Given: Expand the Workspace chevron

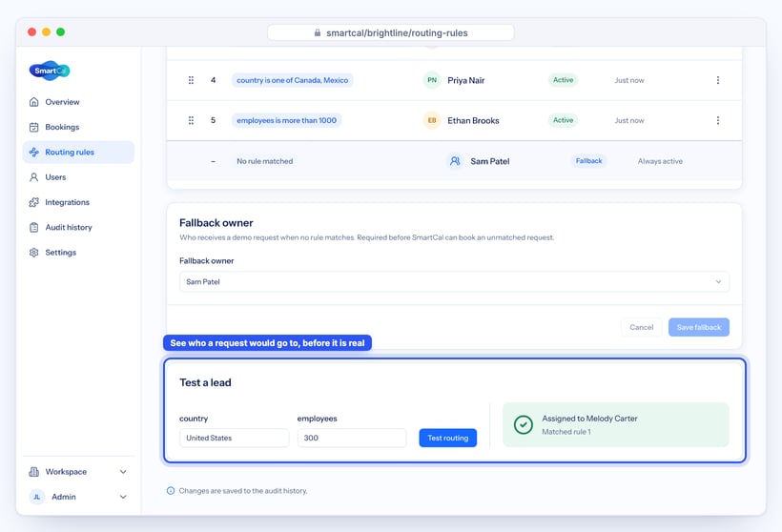Looking at the screenshot, I should pos(123,472).
